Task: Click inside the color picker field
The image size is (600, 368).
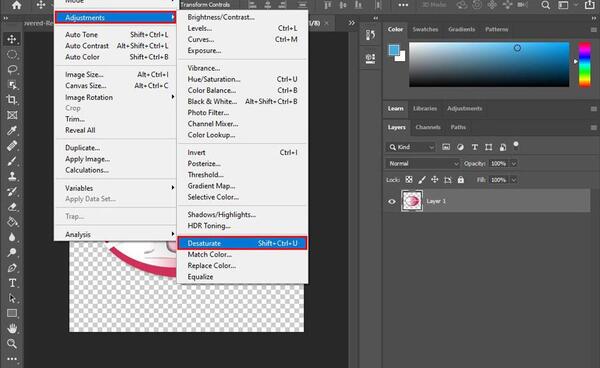Action: [489, 65]
